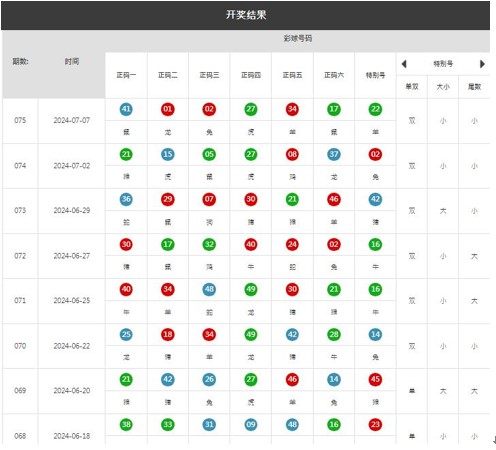Click blue ball 25 in period 070
This screenshot has width=496, height=450.
[126, 334]
